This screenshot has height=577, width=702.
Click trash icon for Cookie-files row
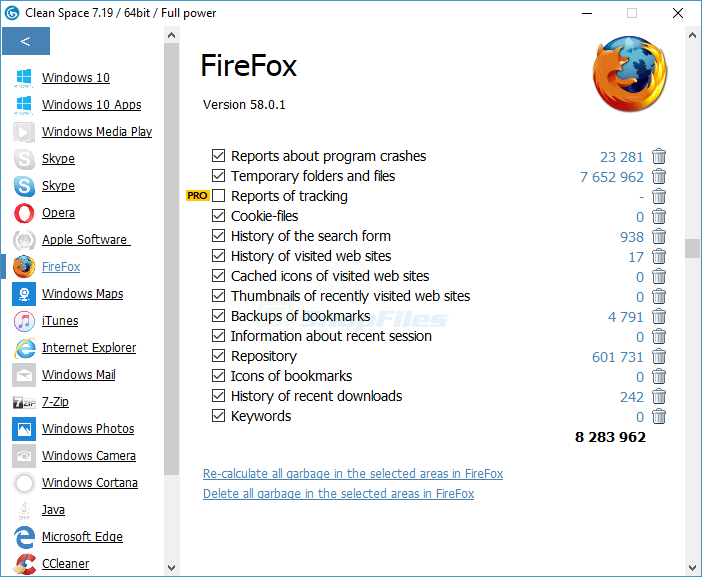(x=659, y=217)
